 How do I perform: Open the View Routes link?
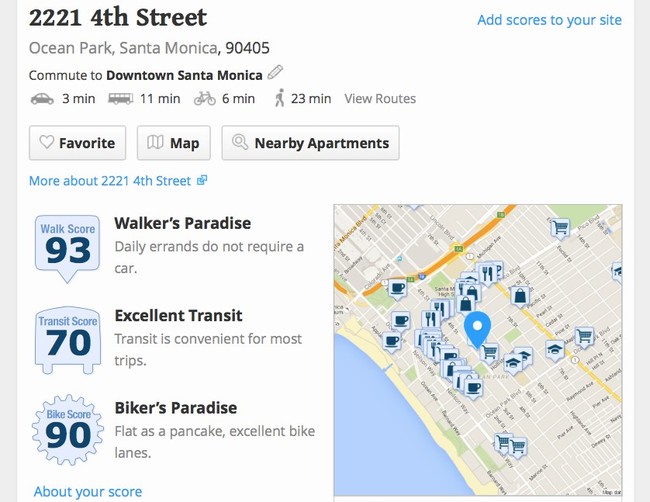click(x=380, y=99)
